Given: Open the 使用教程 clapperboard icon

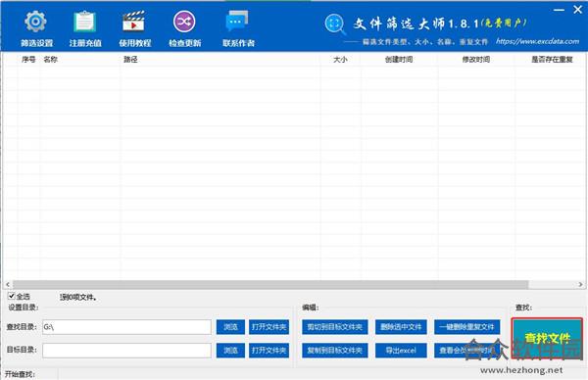Looking at the screenshot, I should click(x=133, y=22).
